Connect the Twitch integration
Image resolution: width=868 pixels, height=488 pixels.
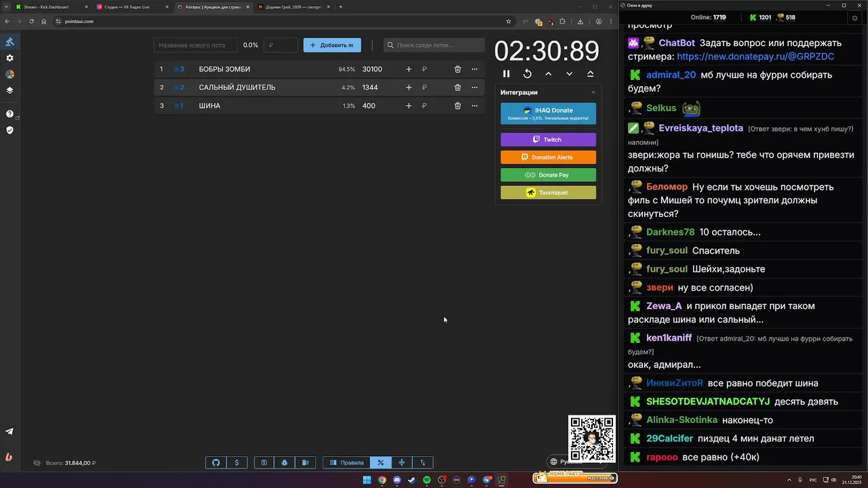tap(548, 140)
